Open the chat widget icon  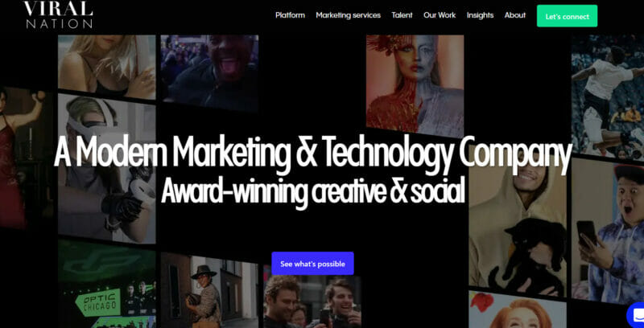point(636,315)
